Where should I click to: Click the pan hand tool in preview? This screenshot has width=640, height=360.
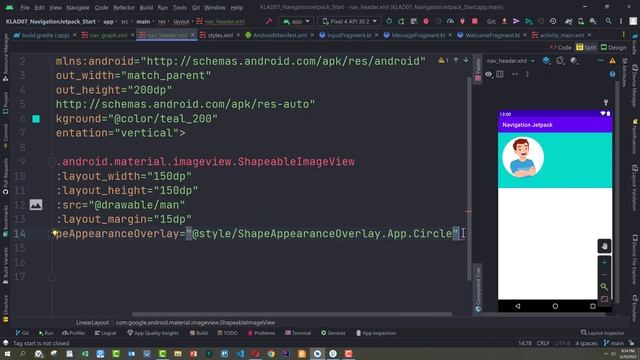pos(604,246)
